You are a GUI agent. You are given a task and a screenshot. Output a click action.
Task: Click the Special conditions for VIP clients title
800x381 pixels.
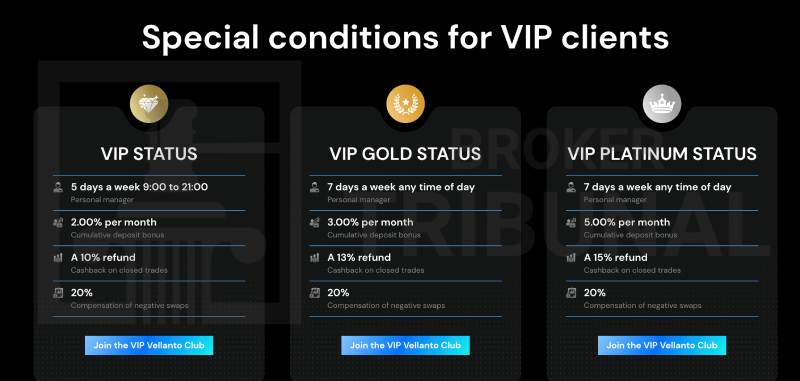(405, 37)
